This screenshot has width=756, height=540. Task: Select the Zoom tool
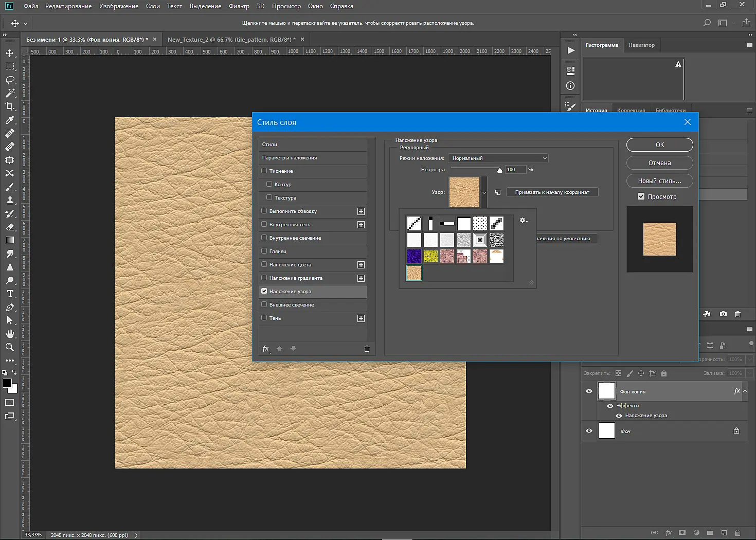click(10, 347)
